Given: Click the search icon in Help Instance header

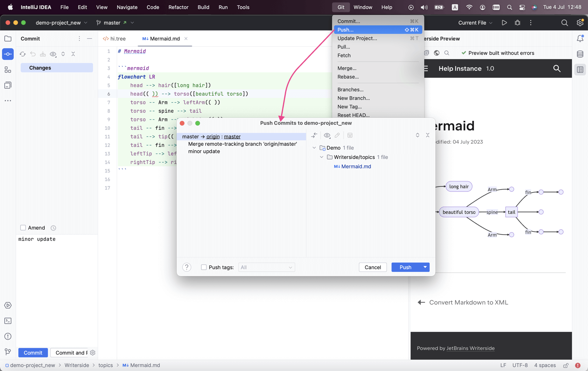Looking at the screenshot, I should (557, 68).
